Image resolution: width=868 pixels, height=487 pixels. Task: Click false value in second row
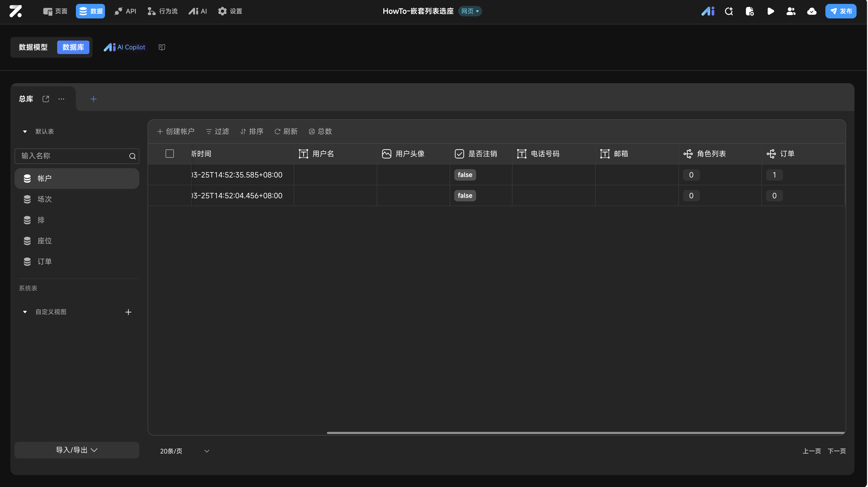tap(465, 195)
